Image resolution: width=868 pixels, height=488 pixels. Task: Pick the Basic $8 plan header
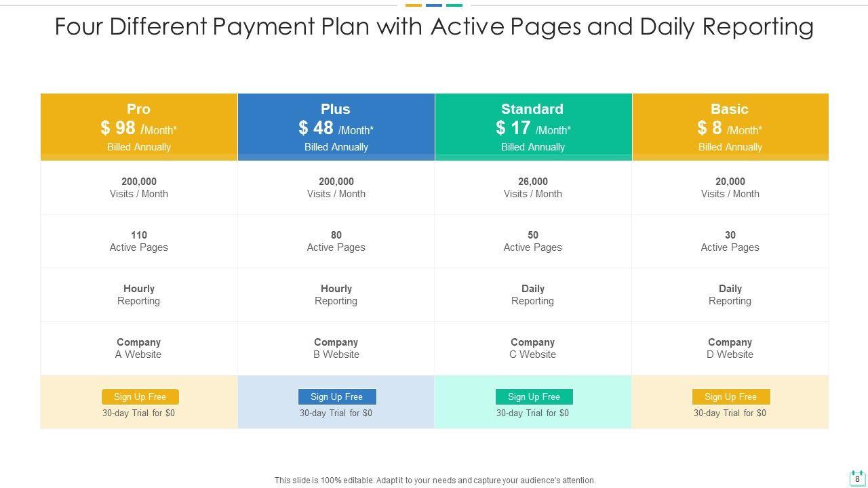[x=730, y=127]
